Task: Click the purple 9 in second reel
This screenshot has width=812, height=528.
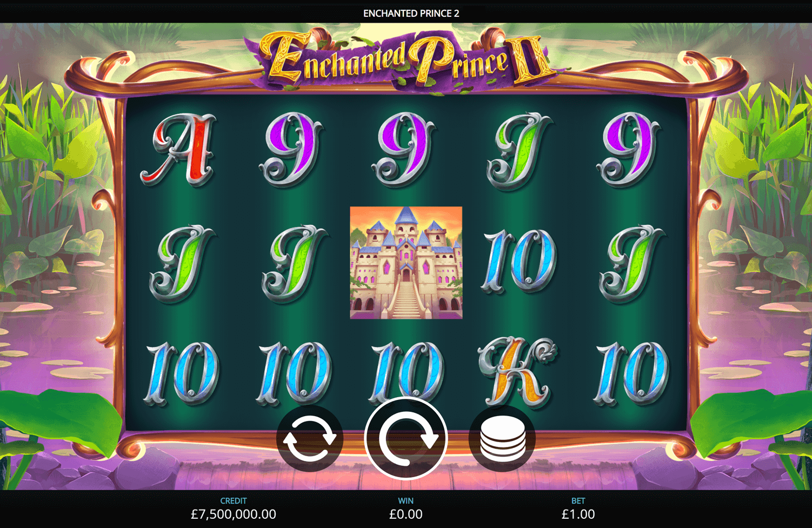Action: (x=292, y=149)
